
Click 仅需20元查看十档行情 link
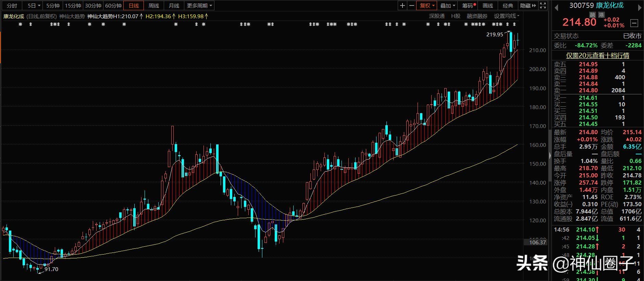[x=597, y=55]
